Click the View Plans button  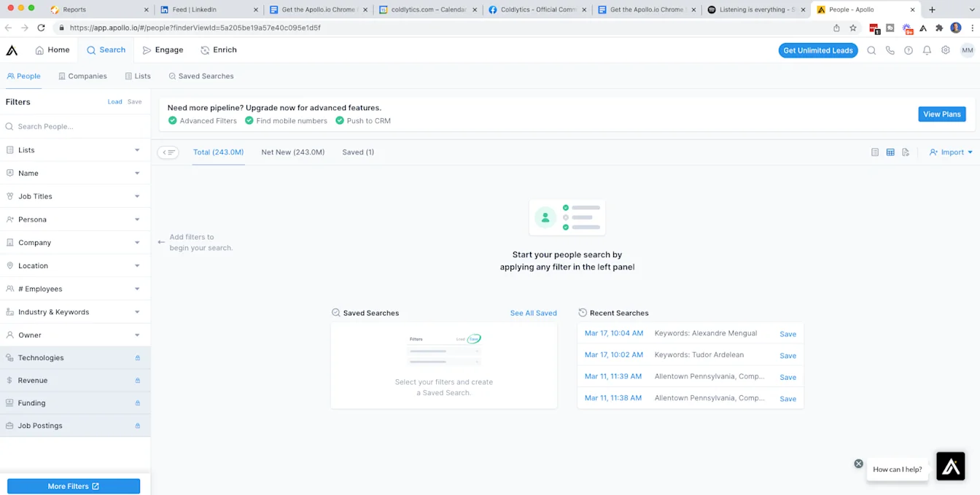[942, 114]
